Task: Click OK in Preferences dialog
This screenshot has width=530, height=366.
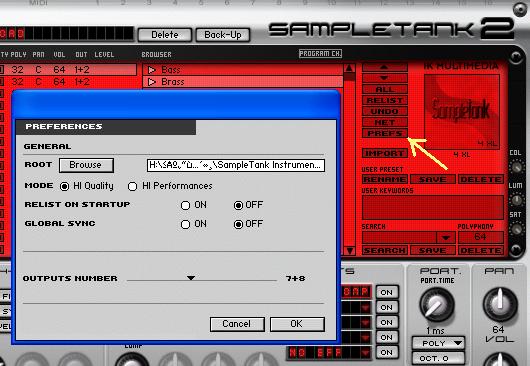Action: coord(297,324)
